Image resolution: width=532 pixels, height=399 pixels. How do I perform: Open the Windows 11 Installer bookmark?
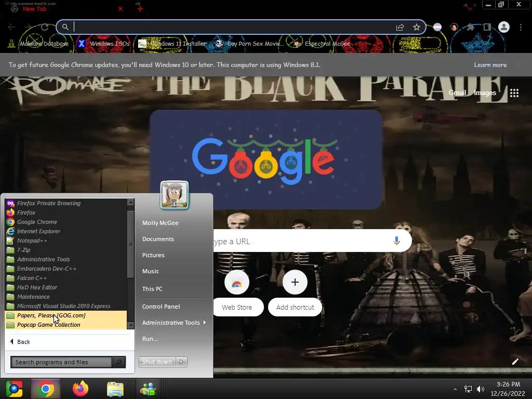(x=172, y=44)
